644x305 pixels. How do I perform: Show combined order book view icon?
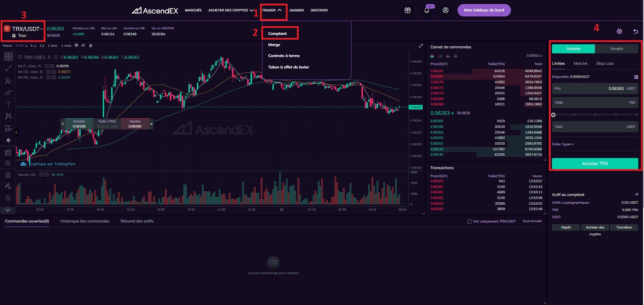pyautogui.click(x=432, y=56)
